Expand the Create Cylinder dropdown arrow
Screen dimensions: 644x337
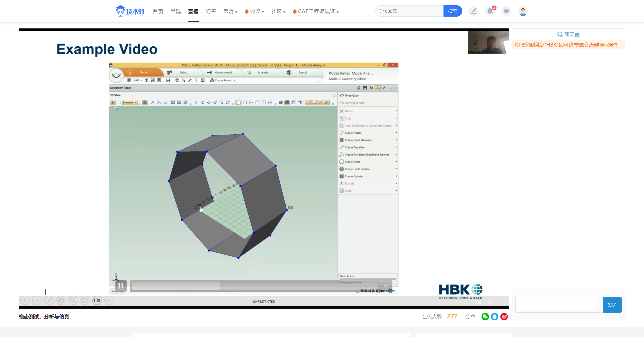pos(396,176)
